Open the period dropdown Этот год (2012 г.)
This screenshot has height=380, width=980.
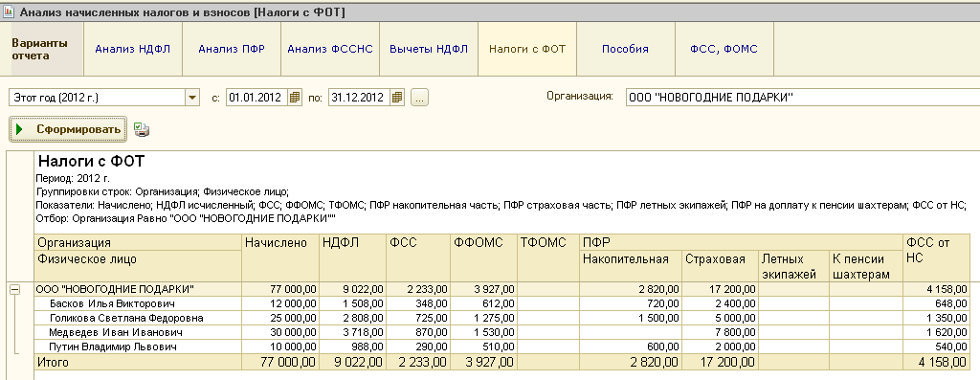(x=192, y=98)
